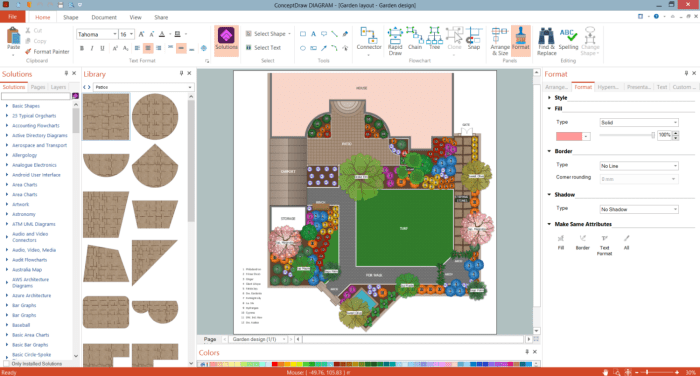Activate Rapid Draw tool
Viewport: 700px width, 376px height.
(395, 41)
